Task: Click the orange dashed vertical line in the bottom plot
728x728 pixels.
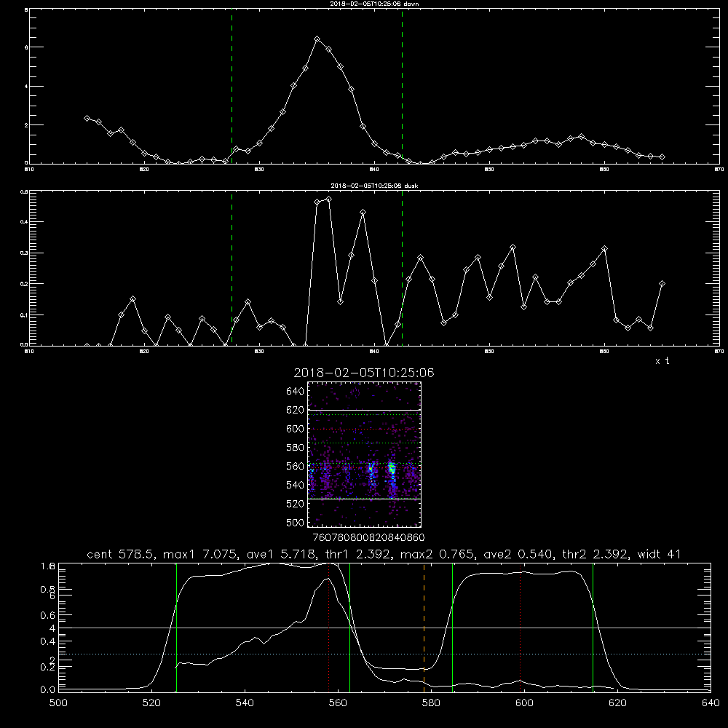Action: (x=424, y=628)
